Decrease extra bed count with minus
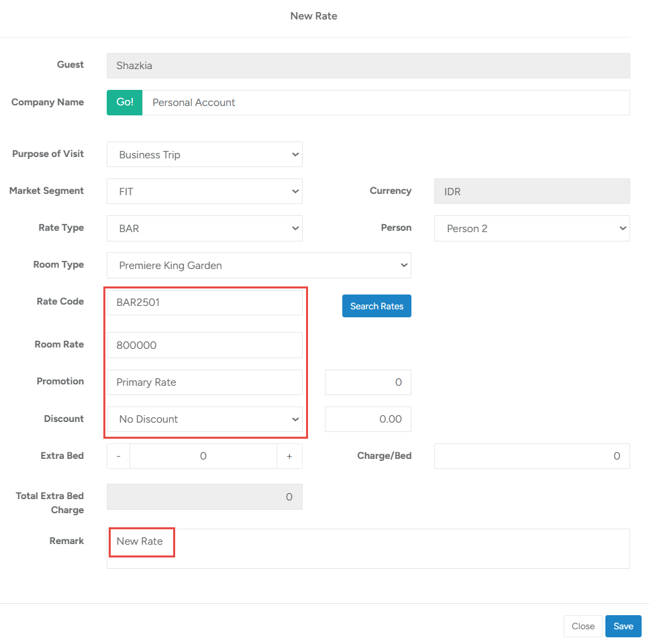This screenshot has width=649, height=644. (x=119, y=456)
